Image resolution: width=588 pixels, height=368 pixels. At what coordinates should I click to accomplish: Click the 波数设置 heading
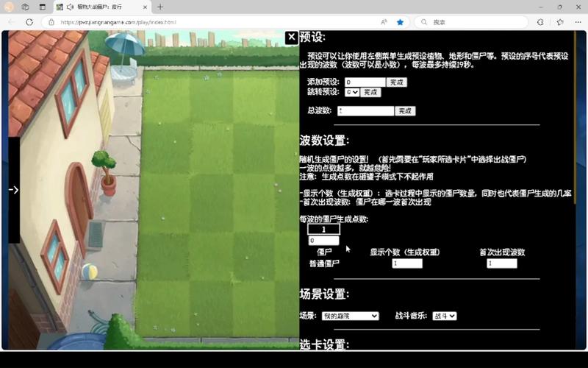point(324,141)
